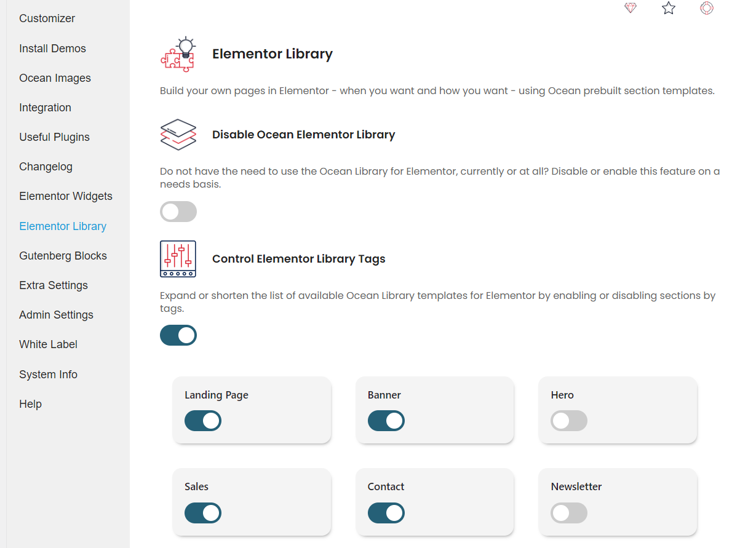This screenshot has height=548, width=756.
Task: Click the Landing Page card label
Action: pyautogui.click(x=217, y=395)
